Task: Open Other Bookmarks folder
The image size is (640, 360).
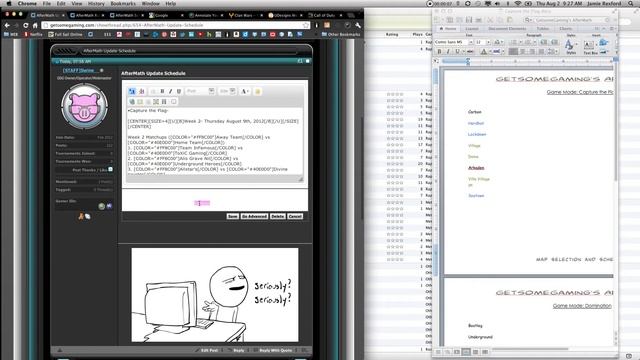Action: (341, 35)
